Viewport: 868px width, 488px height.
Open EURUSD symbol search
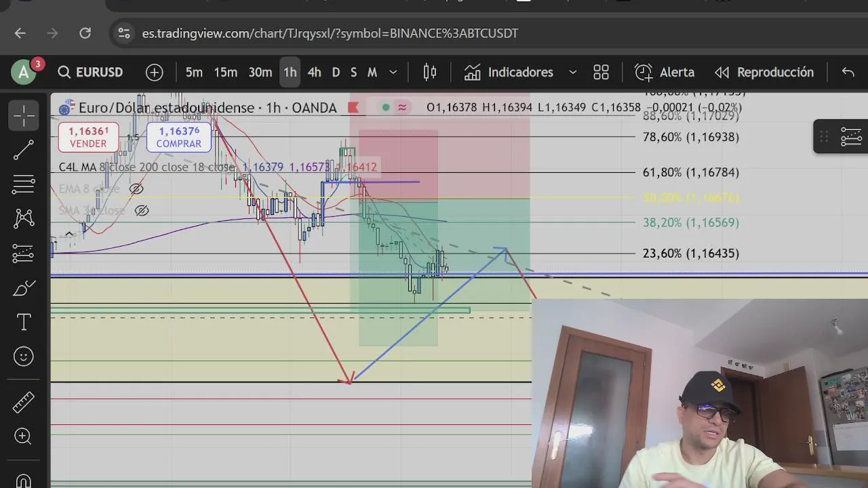(x=90, y=72)
